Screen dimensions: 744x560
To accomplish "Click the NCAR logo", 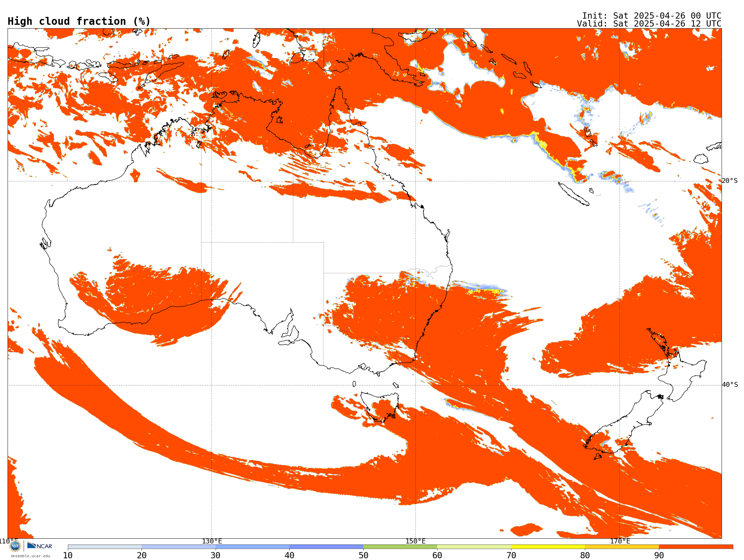I will pyautogui.click(x=40, y=546).
